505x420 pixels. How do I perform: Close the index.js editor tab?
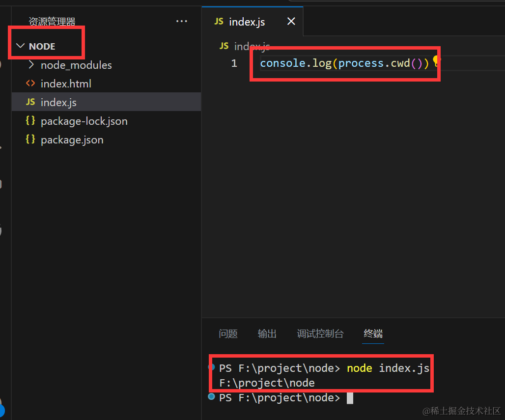coord(291,21)
